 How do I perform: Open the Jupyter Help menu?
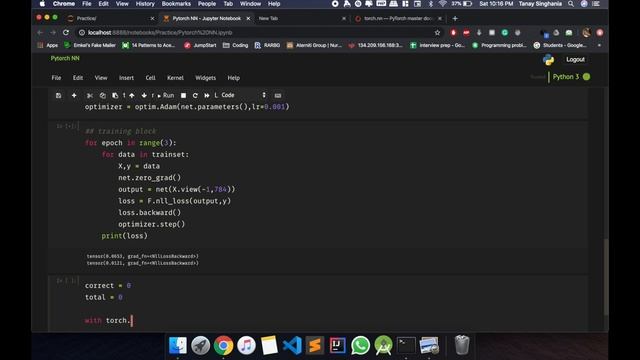[233, 78]
